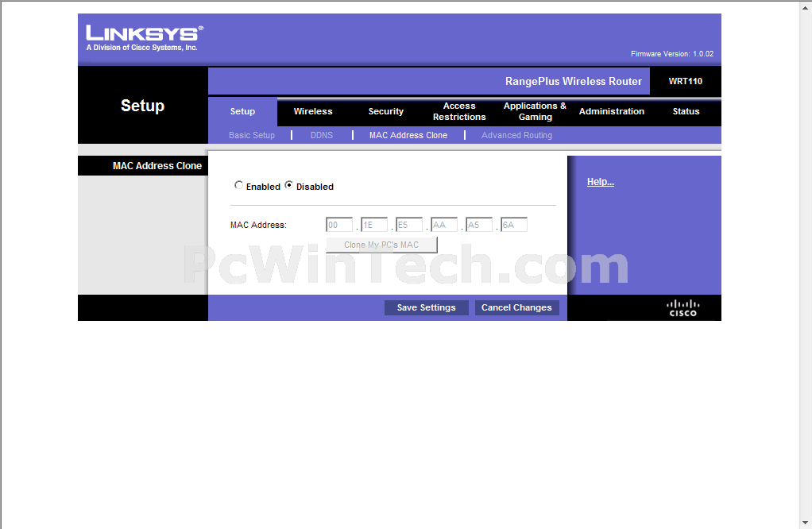Viewport: 812px width, 529px height.
Task: Open the Status tab
Action: click(686, 111)
